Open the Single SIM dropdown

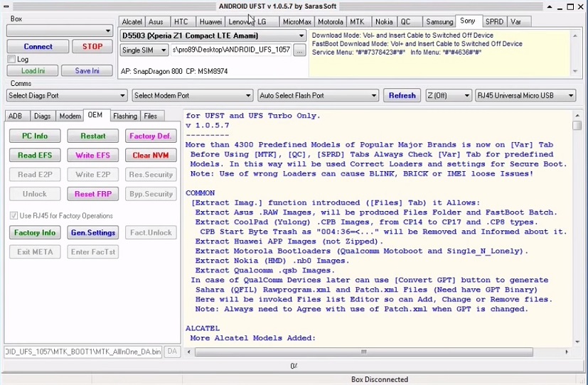(x=144, y=50)
